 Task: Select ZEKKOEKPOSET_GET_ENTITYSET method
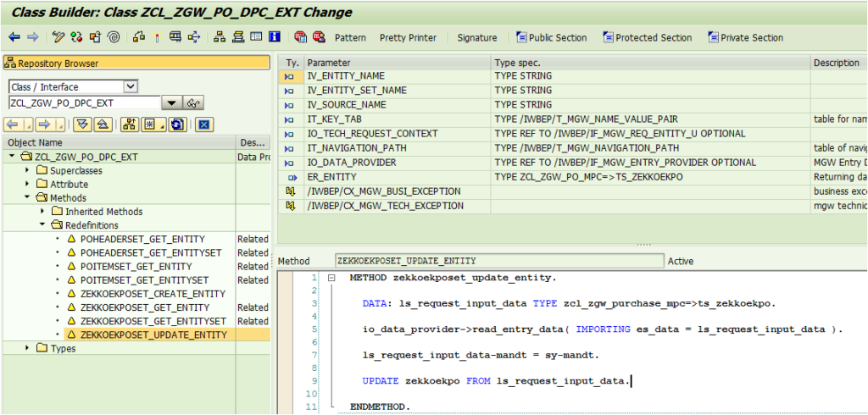point(153,321)
